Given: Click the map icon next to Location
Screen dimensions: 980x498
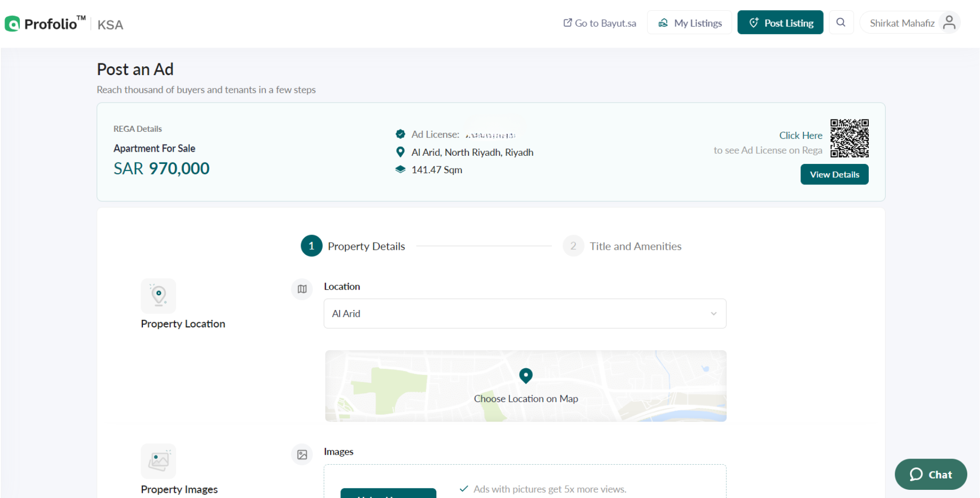Looking at the screenshot, I should tap(302, 289).
